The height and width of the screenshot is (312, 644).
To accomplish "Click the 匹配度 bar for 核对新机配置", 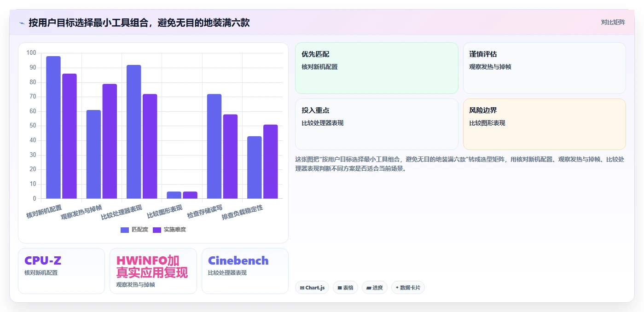I will pyautogui.click(x=53, y=127).
